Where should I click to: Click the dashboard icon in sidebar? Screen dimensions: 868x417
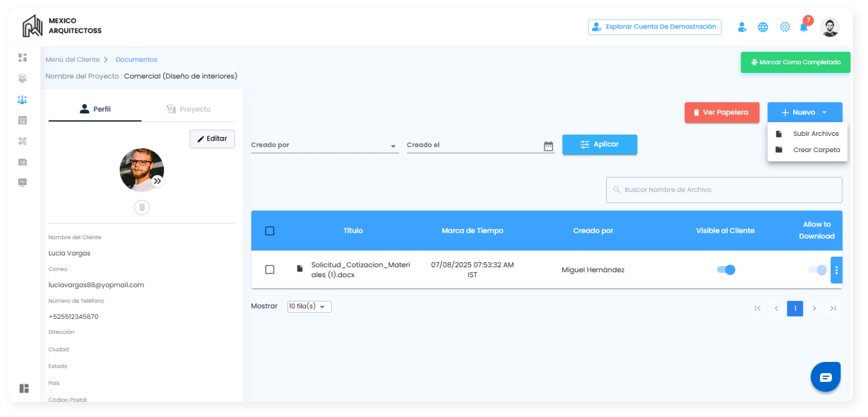23,58
